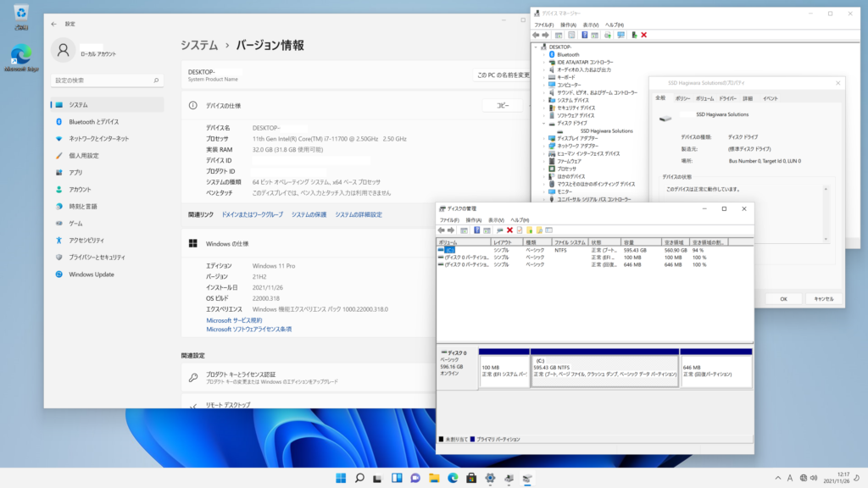
Task: Switch to the イベント tab in properties dialog
Action: 770,98
